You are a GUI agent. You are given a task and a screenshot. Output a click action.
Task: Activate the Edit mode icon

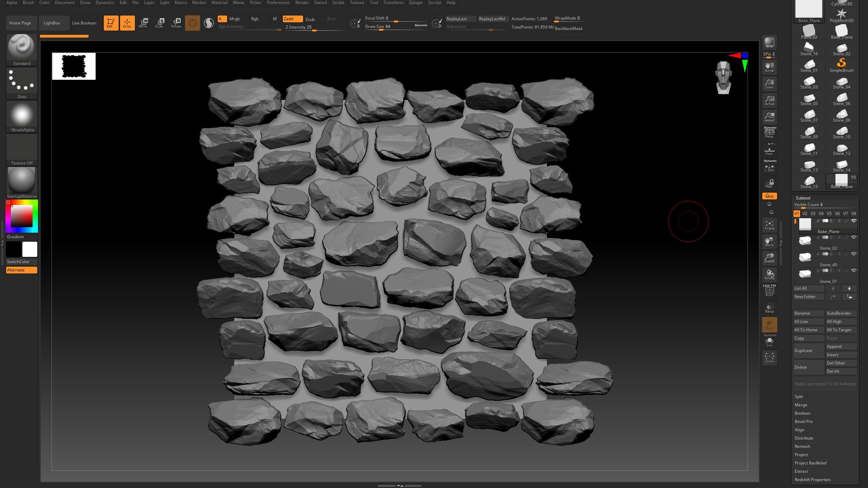pyautogui.click(x=111, y=23)
